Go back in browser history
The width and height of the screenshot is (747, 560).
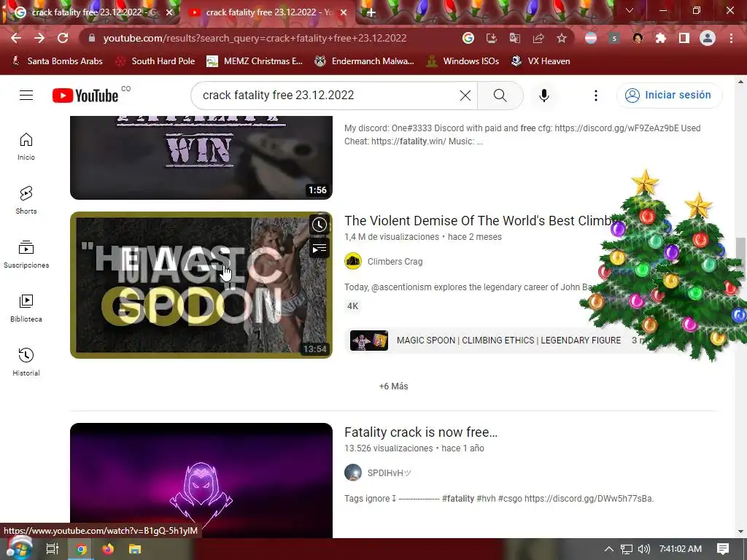(x=16, y=38)
